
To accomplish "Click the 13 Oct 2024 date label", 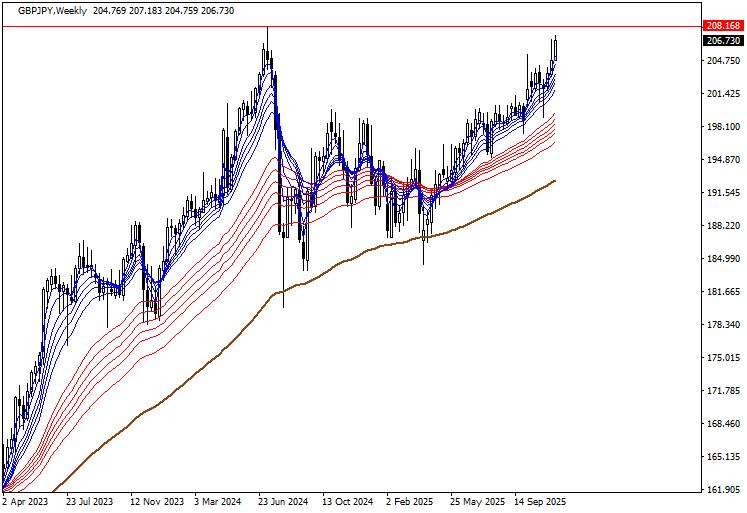I will click(x=349, y=501).
